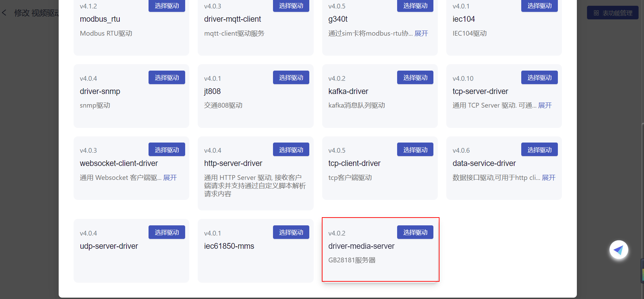
Task: Click the iec61850-mms title
Action: pyautogui.click(x=229, y=246)
